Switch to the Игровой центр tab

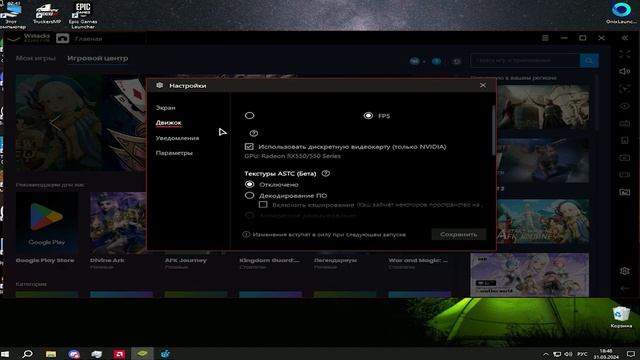(98, 58)
